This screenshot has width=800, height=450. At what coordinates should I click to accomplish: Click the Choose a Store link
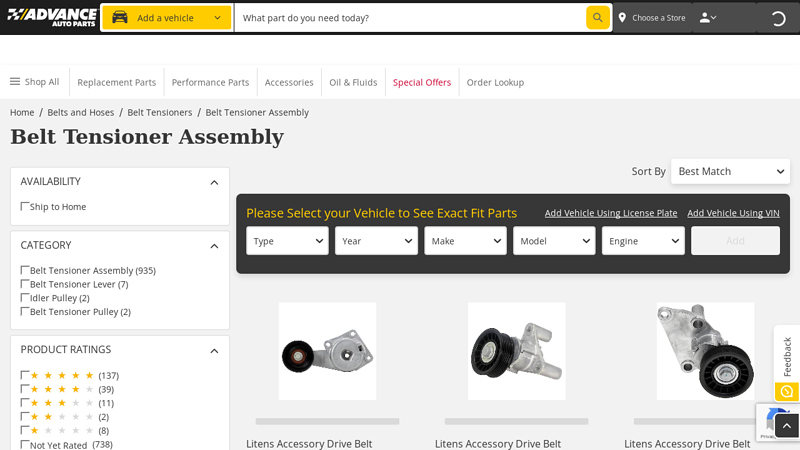coord(659,18)
